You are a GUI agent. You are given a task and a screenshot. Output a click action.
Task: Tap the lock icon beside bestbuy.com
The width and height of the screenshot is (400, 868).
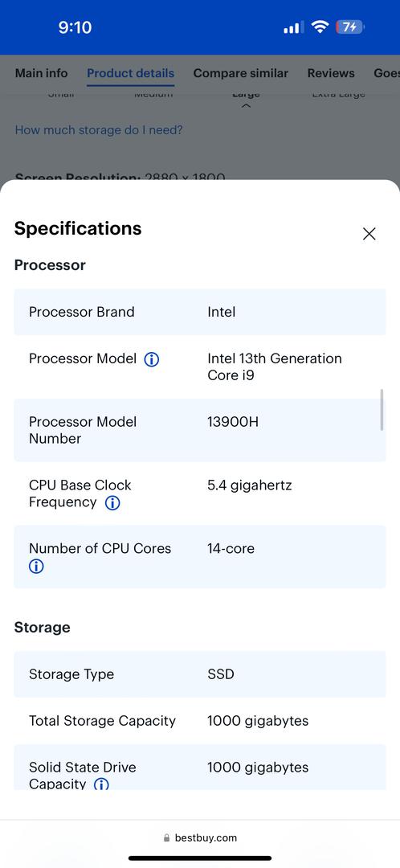point(166,837)
